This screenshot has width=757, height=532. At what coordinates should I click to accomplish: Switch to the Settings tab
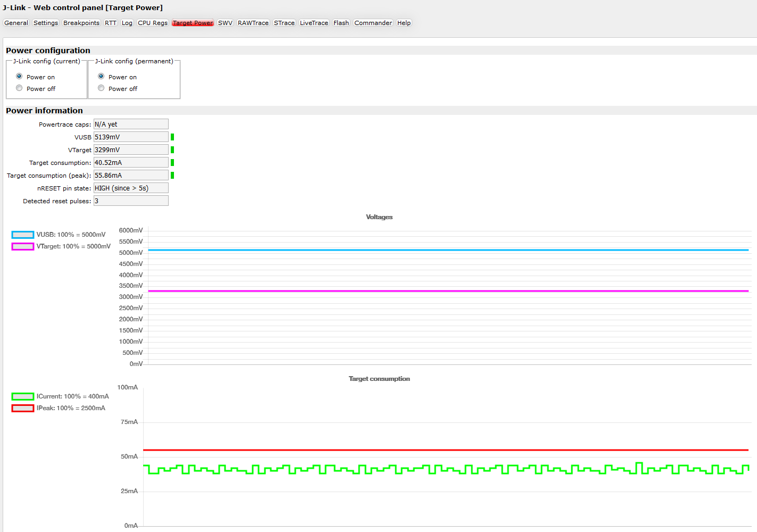pyautogui.click(x=46, y=23)
